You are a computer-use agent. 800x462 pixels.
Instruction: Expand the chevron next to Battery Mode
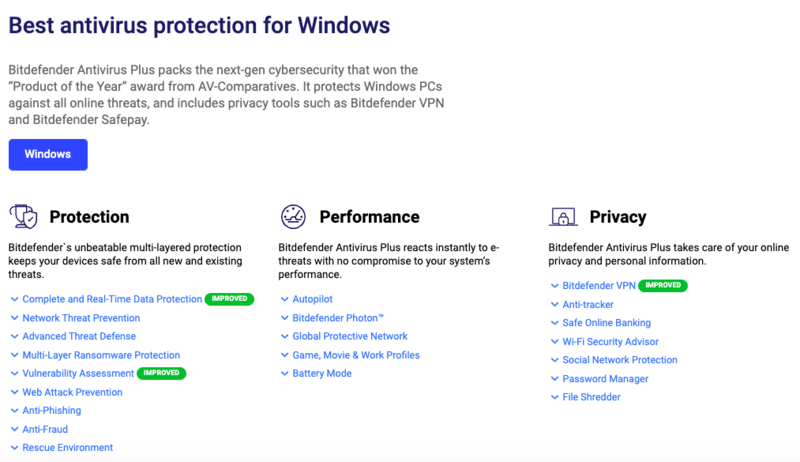pyautogui.click(x=285, y=374)
